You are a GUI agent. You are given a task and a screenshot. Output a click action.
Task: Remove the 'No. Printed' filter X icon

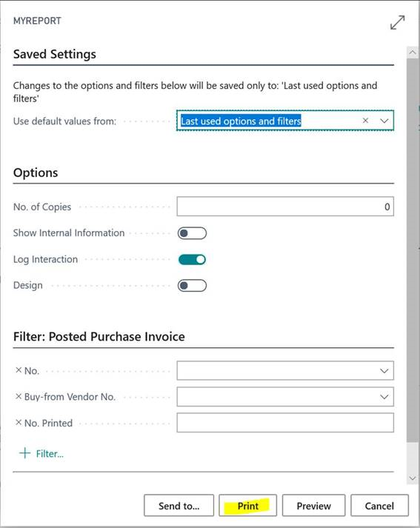[x=19, y=422]
